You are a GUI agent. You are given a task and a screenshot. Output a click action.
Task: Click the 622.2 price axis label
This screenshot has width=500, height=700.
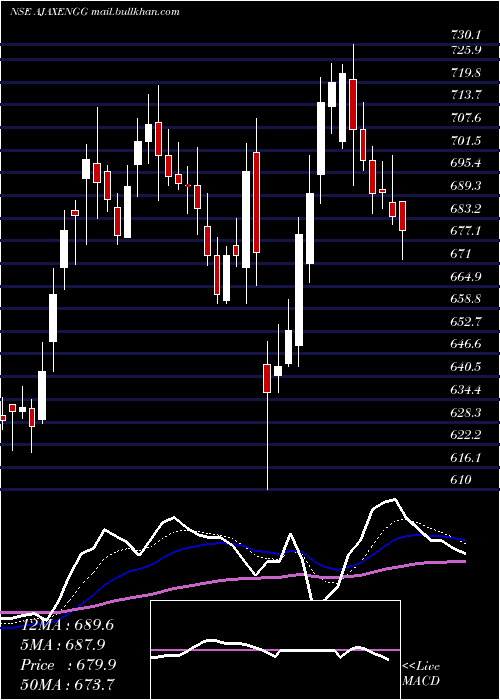(x=466, y=434)
